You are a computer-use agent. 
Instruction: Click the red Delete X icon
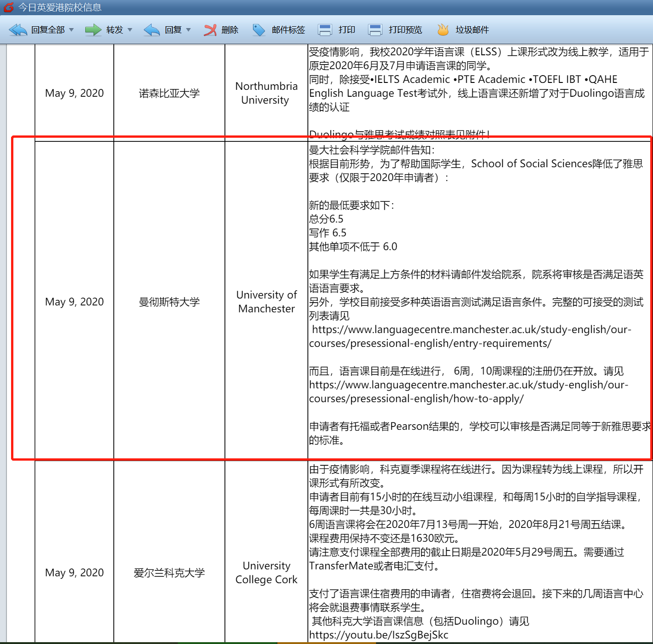pos(210,30)
